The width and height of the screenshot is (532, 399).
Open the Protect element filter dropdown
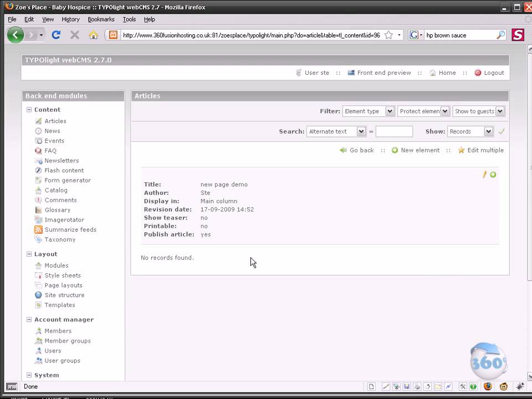pos(424,111)
